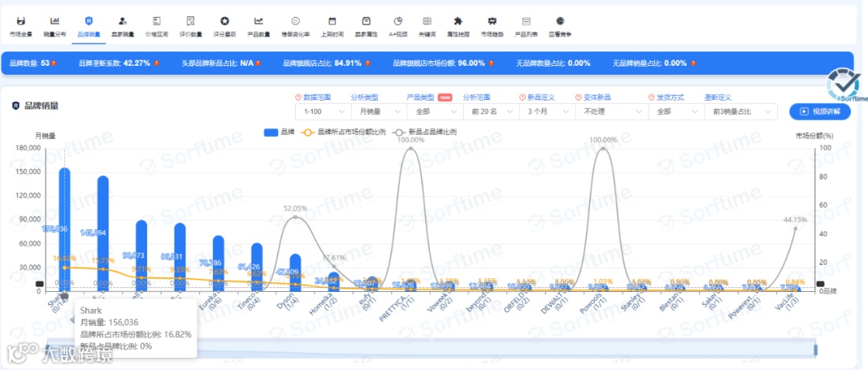Click the question icon before 发货方式

point(652,97)
